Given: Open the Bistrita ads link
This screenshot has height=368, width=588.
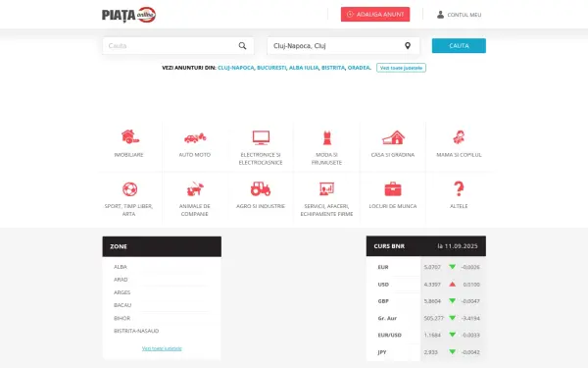Looking at the screenshot, I should pos(333,68).
